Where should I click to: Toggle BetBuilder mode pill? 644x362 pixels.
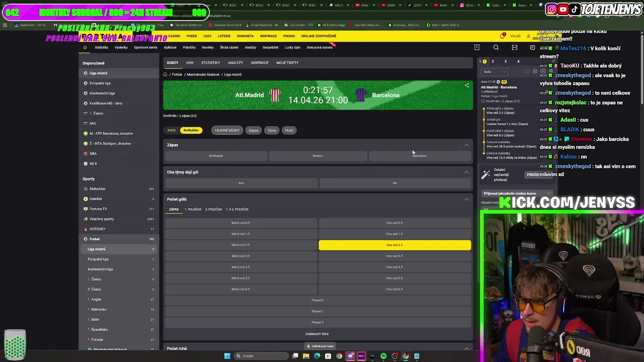click(x=191, y=130)
